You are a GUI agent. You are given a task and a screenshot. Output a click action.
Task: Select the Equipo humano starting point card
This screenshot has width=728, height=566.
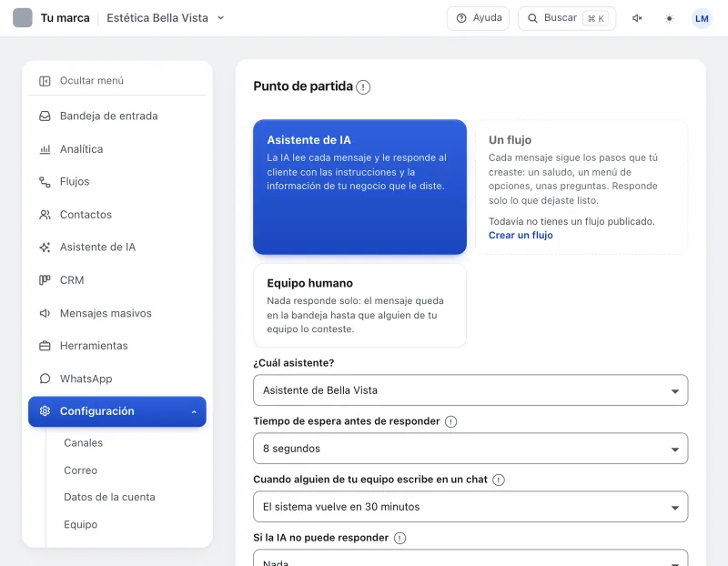(359, 306)
